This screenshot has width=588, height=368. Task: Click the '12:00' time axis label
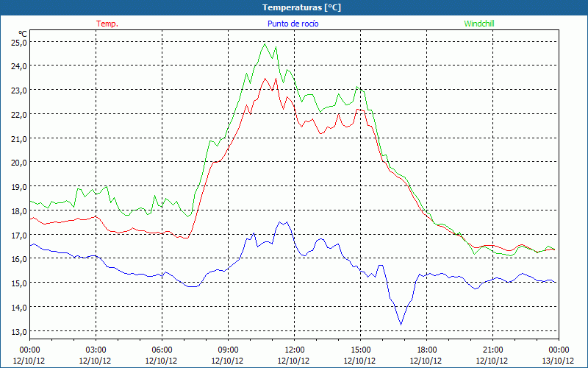(295, 350)
